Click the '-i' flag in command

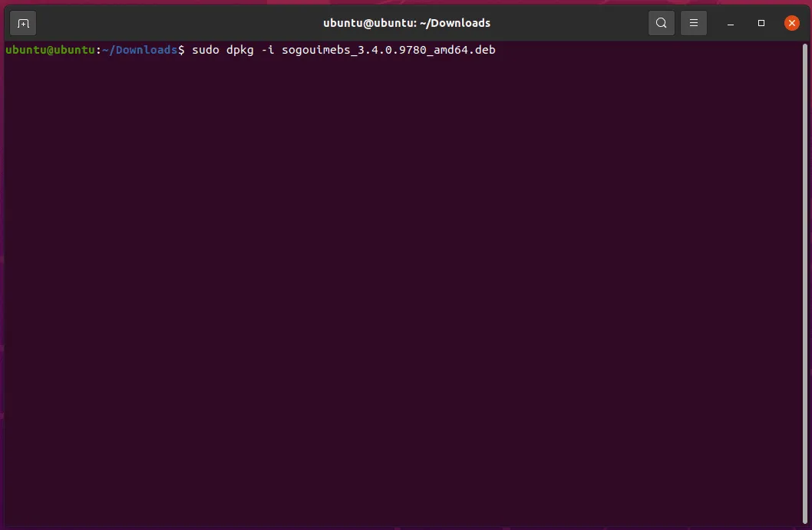[268, 50]
